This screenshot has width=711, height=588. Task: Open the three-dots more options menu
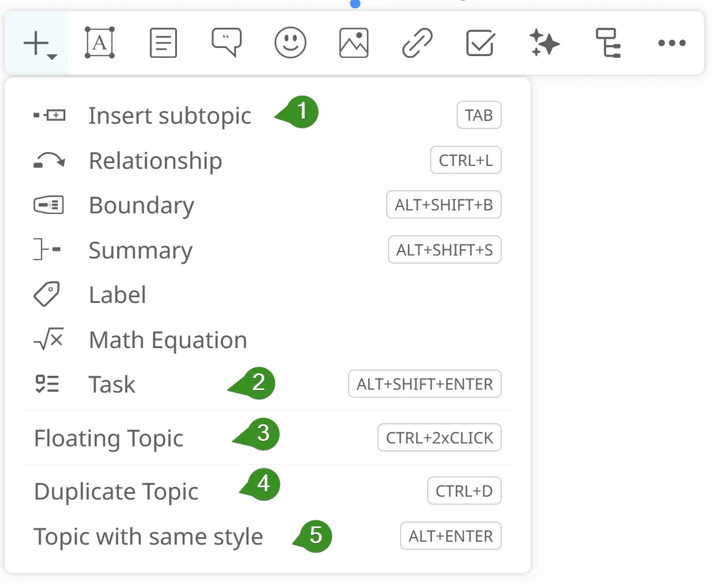pyautogui.click(x=672, y=43)
